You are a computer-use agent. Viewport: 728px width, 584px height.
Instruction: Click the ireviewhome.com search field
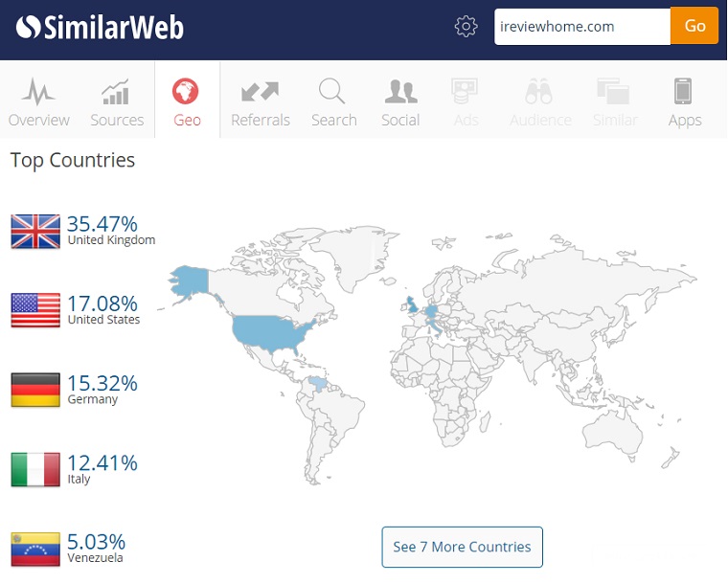580,27
